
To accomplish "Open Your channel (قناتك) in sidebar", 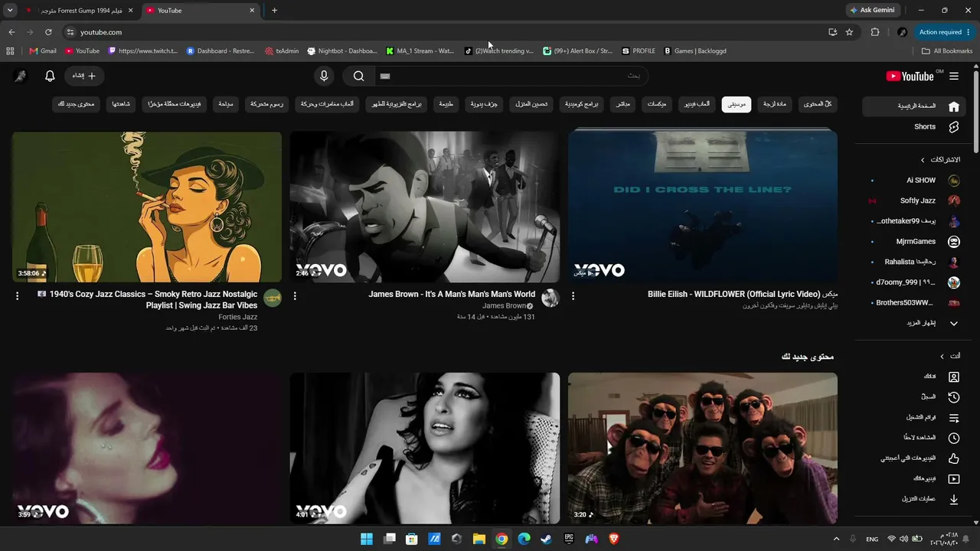I will click(x=914, y=377).
